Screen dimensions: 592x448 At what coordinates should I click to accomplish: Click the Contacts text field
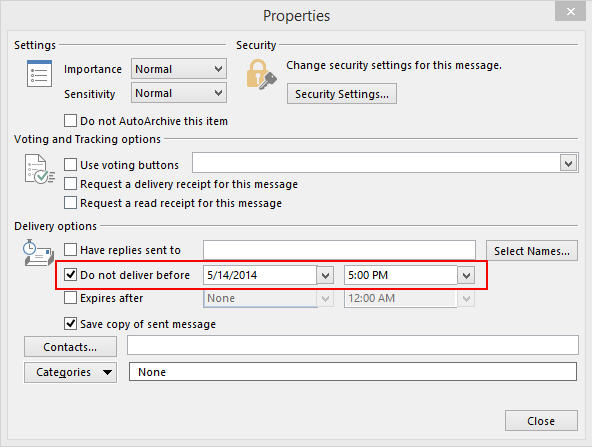(x=353, y=345)
